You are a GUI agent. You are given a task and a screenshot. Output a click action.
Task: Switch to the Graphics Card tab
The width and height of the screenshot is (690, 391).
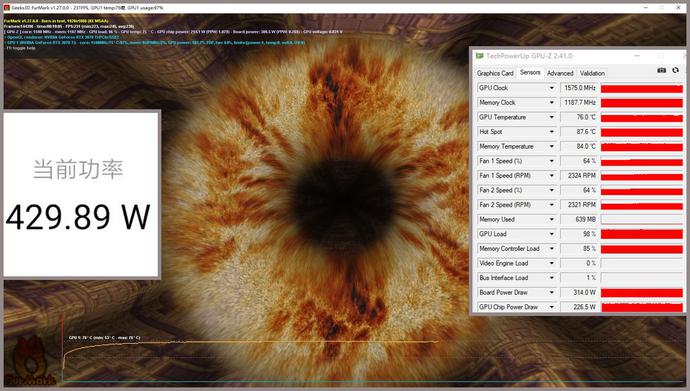click(495, 73)
